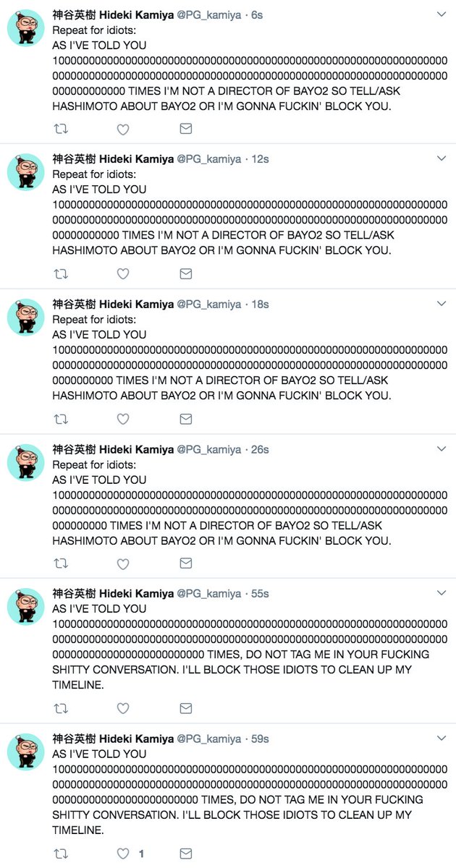Click the profile avatar on the 59s tweet

click(x=26, y=752)
